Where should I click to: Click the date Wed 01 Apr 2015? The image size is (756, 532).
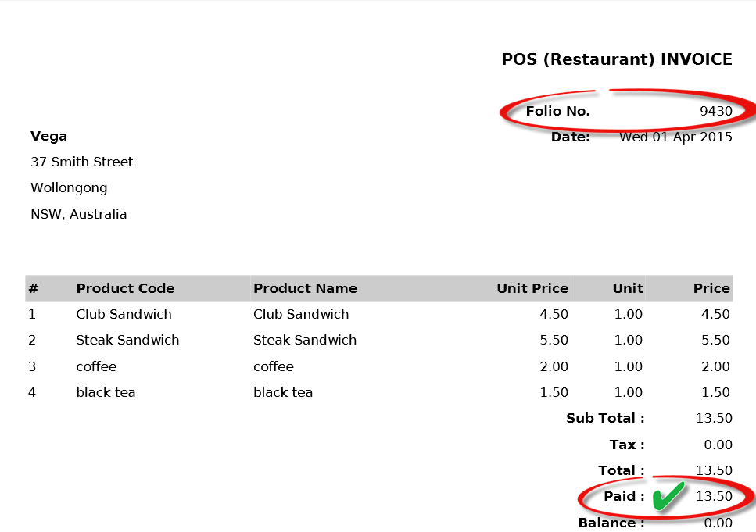[x=675, y=137]
